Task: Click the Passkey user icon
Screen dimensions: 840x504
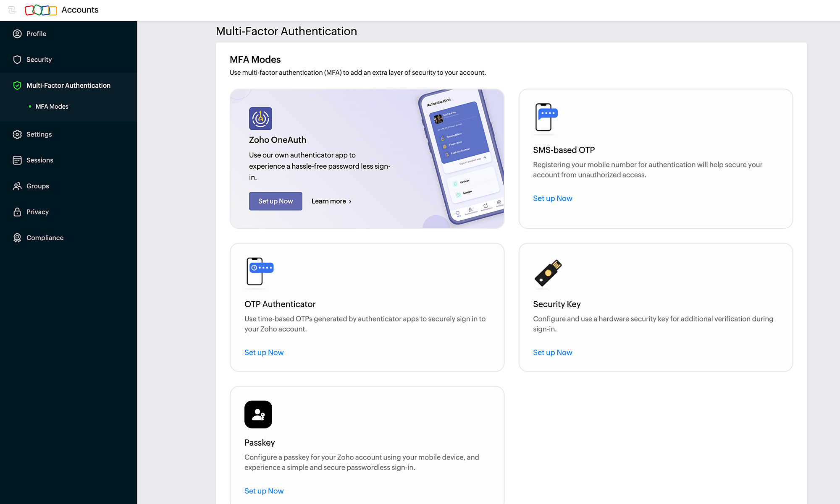Action: tap(258, 414)
